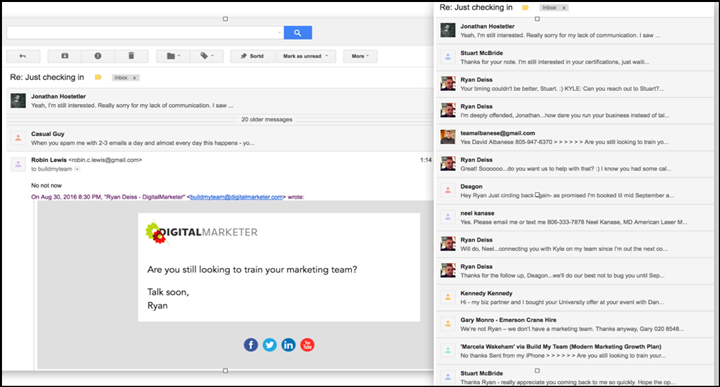Open the Mark as unread dropdown
Screen dimensions: 720x387
click(306, 56)
